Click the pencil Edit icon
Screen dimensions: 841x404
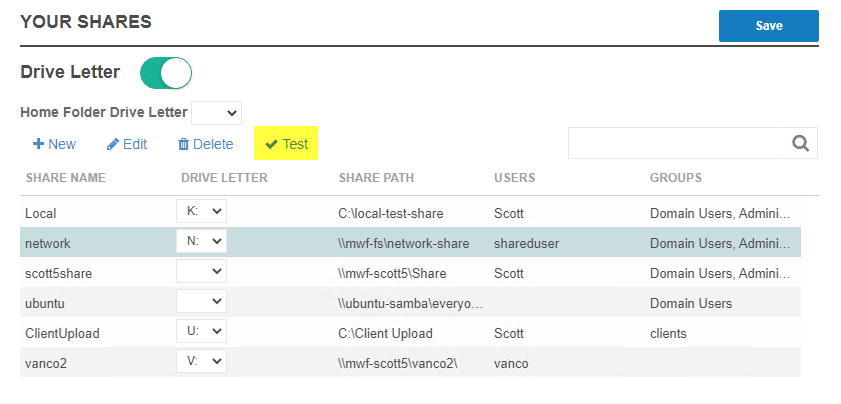click(113, 144)
